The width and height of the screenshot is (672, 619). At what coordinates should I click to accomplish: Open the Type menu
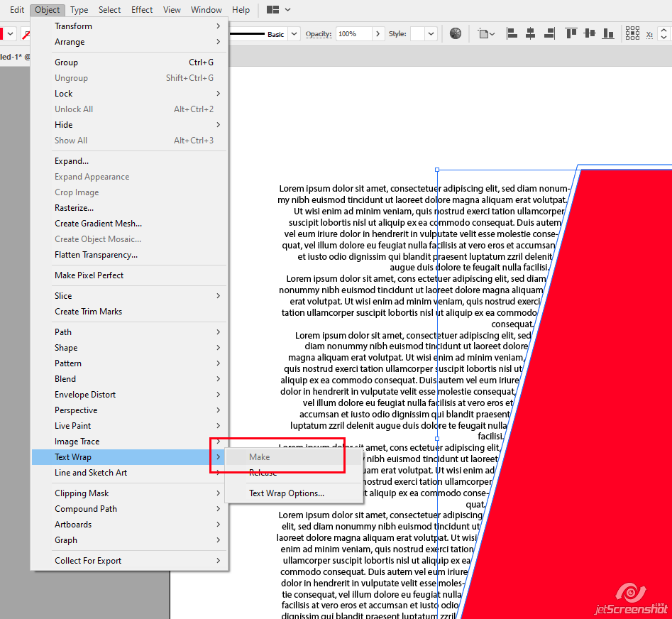(x=79, y=9)
